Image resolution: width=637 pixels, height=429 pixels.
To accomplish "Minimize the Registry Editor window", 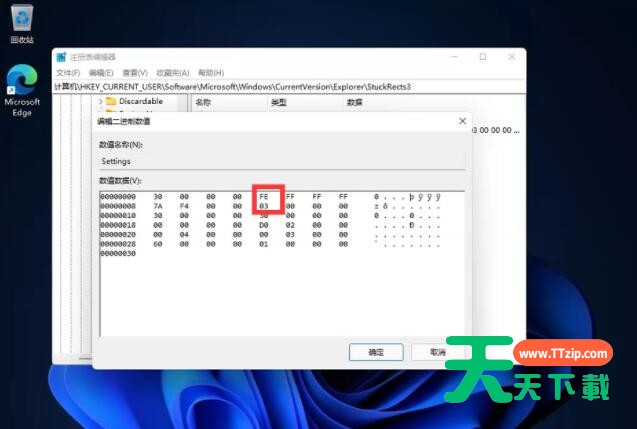I will click(x=455, y=57).
